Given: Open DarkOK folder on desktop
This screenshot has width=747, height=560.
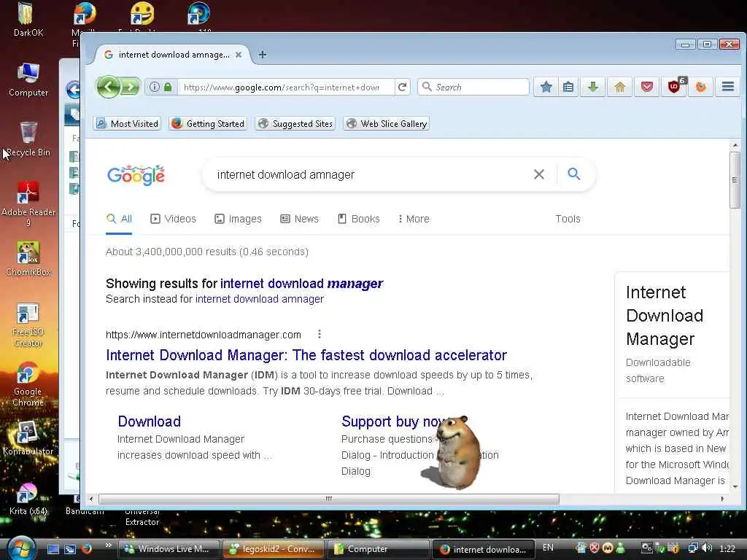Looking at the screenshot, I should (28, 19).
